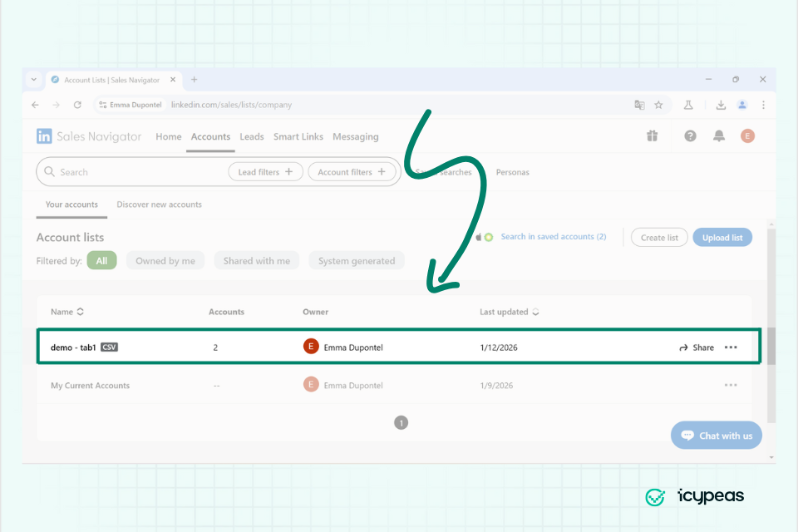The width and height of the screenshot is (798, 532).
Task: Click Emma Dupontel avatar in My Current Accounts row
Action: (x=311, y=384)
